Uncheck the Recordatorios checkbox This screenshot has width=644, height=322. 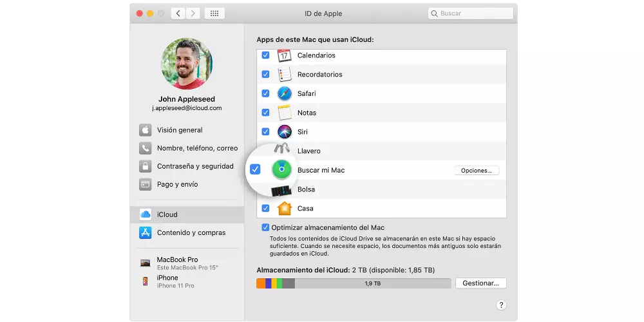click(265, 74)
